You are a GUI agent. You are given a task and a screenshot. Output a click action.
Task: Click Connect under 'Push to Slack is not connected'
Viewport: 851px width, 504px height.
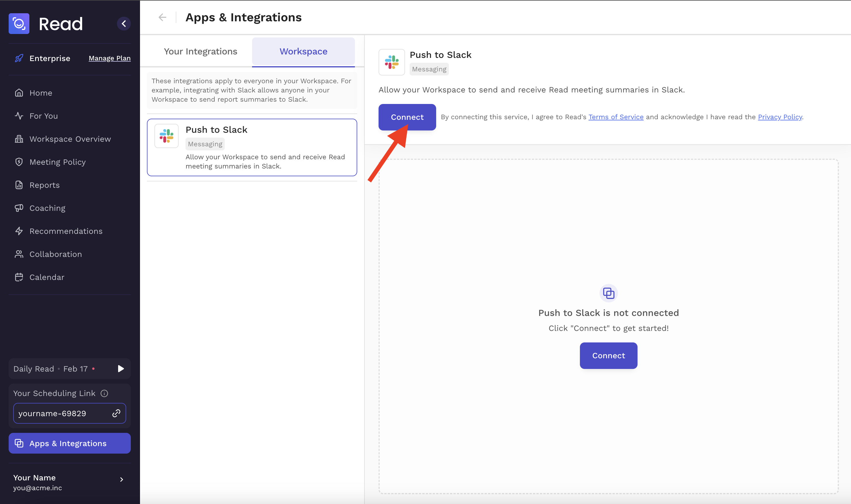608,356
